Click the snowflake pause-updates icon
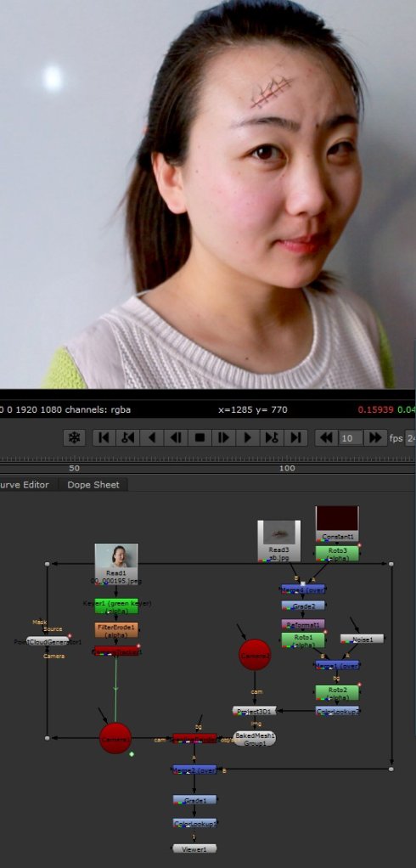This screenshot has height=868, width=416. click(74, 437)
